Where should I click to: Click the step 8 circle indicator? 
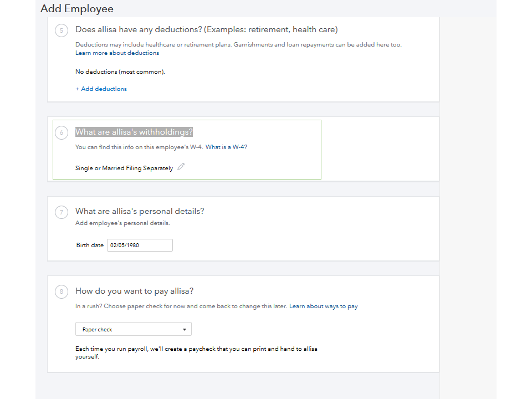62,291
